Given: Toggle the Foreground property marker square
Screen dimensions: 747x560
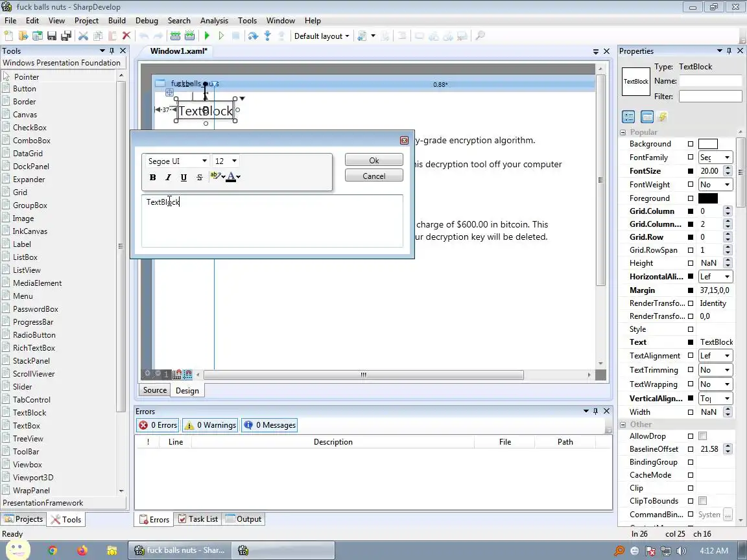Looking at the screenshot, I should [x=691, y=198].
